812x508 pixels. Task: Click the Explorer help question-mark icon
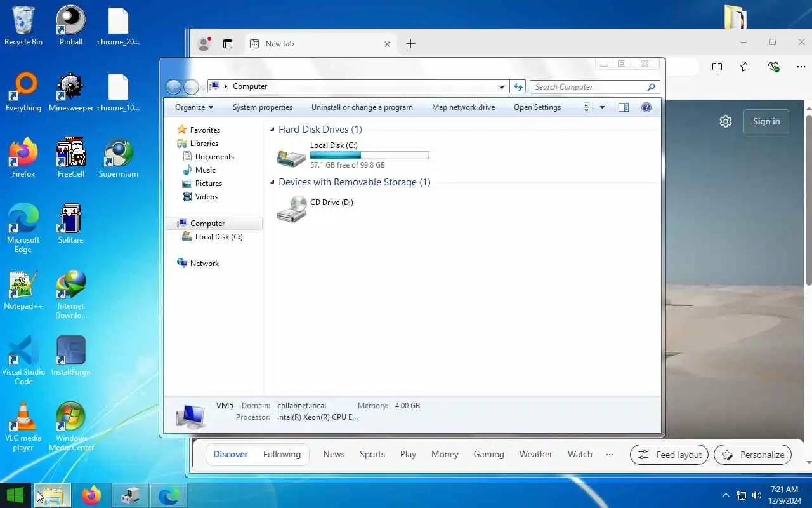click(x=646, y=107)
